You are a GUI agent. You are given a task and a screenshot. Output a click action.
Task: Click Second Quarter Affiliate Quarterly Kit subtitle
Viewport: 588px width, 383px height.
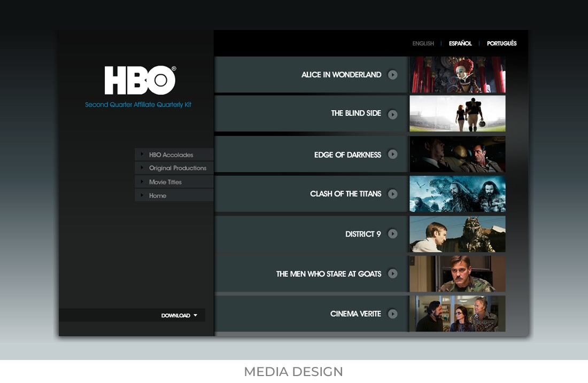[x=138, y=105]
